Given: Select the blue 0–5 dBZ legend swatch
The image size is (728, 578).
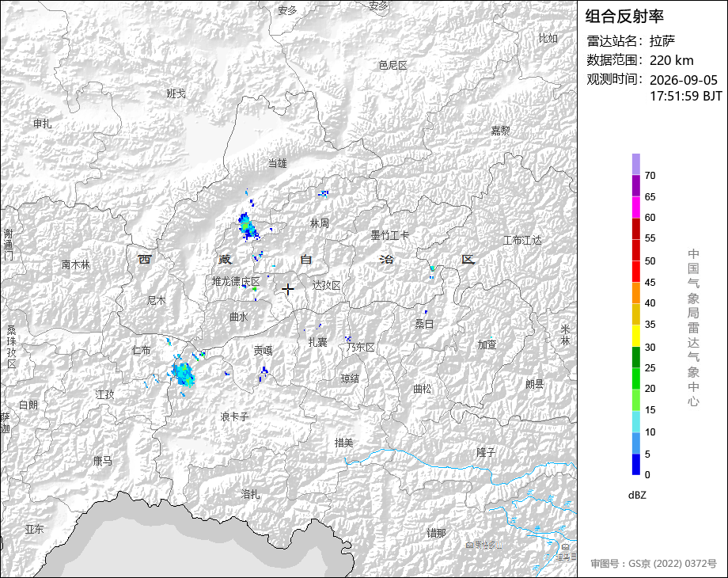Looking at the screenshot, I should click(635, 464).
